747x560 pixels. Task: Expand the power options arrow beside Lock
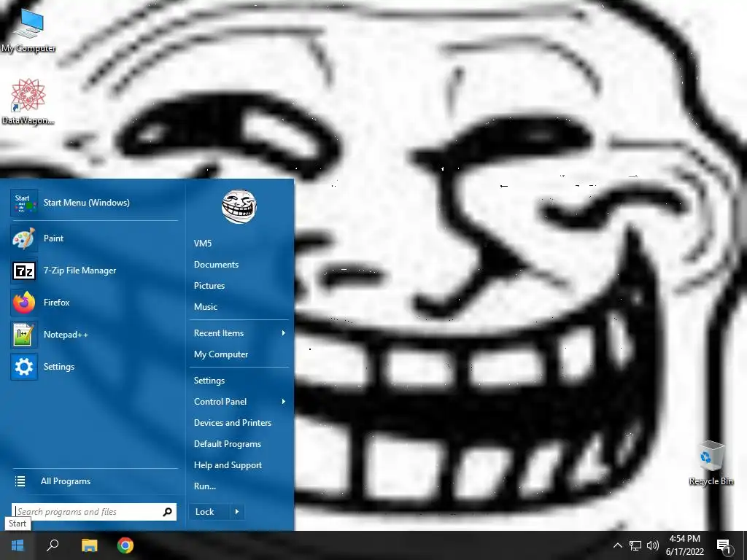(x=237, y=512)
